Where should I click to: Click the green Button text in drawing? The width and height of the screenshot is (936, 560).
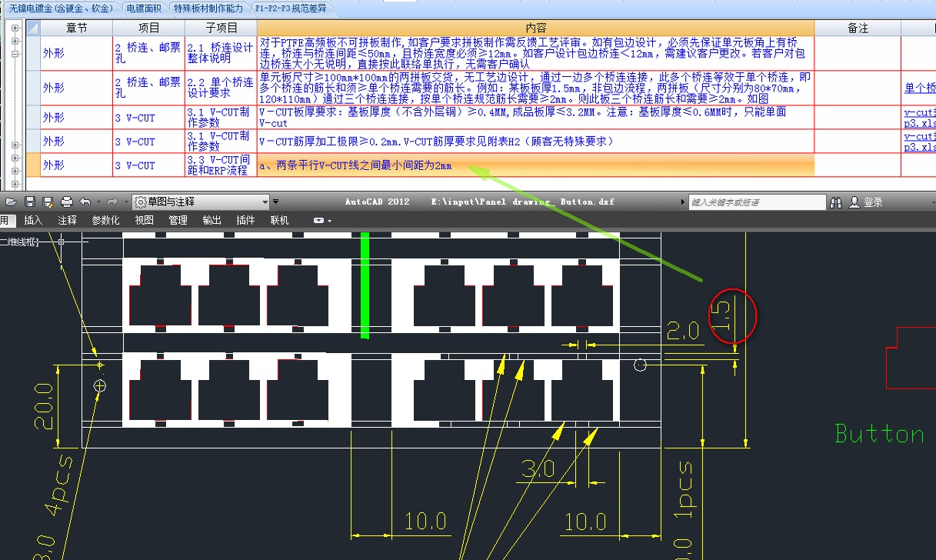point(880,434)
